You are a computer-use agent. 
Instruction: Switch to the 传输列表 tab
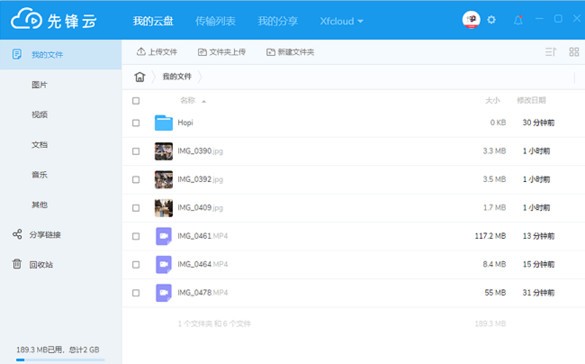click(215, 21)
